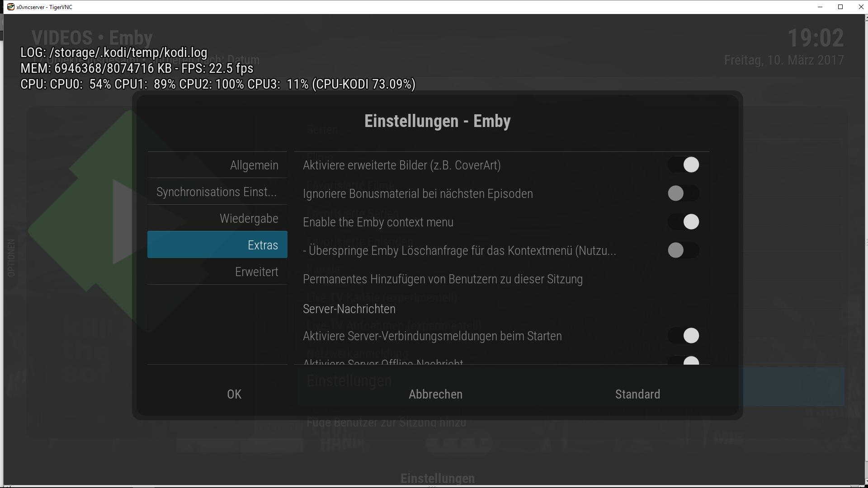Click the 19:02 clock display
The width and height of the screenshot is (868, 488).
click(816, 38)
